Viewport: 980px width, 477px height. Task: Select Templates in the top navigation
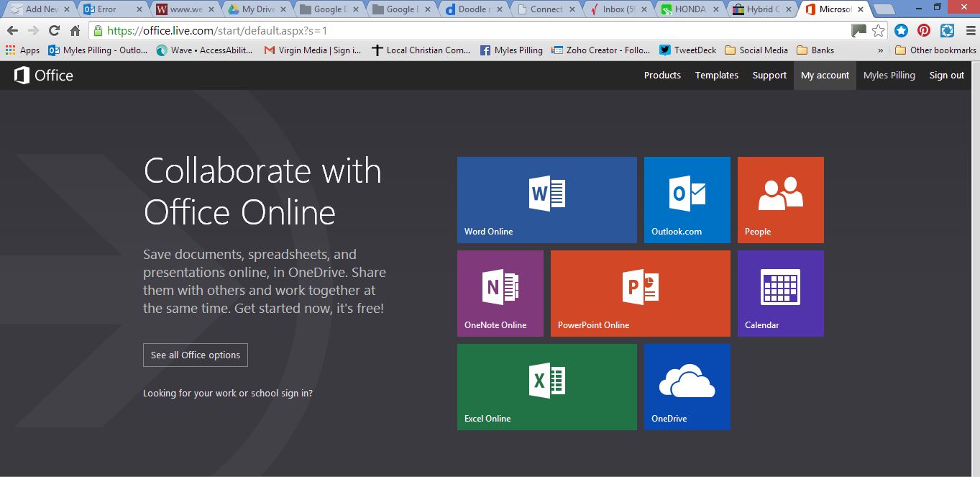[716, 76]
